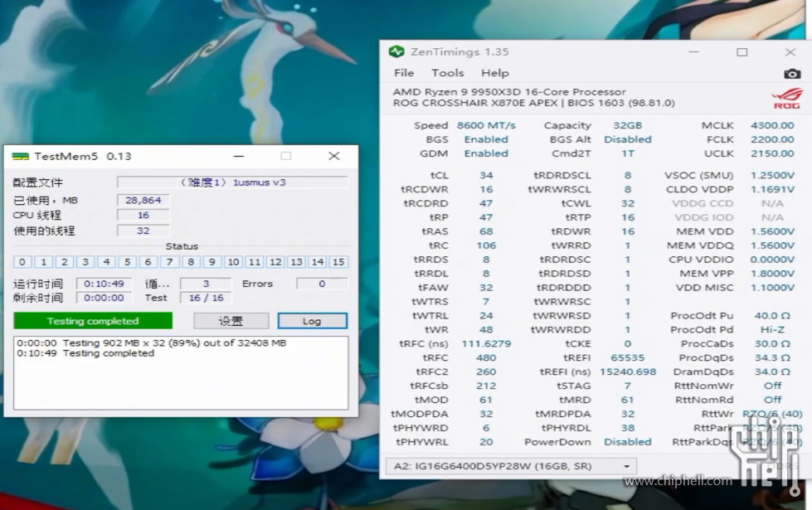Viewport: 812px width, 510px height.
Task: Click the MEM VDD value 1.5600V
Action: 772,231
